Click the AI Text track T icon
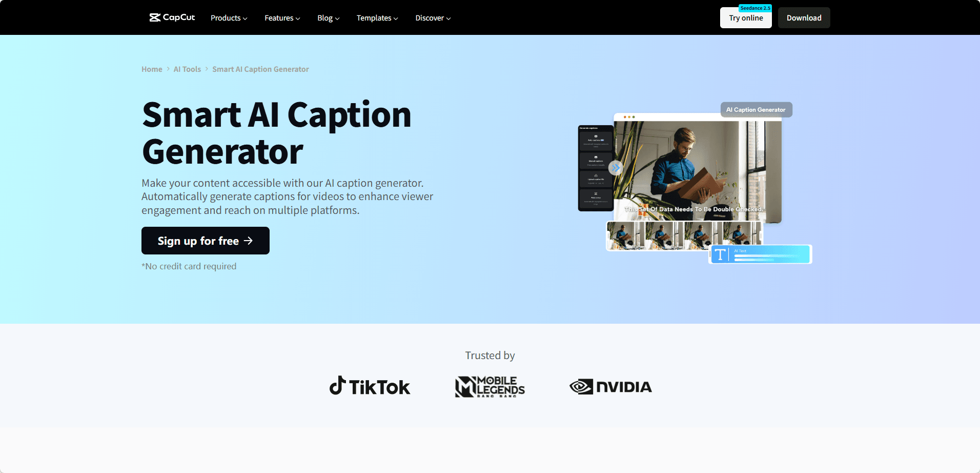This screenshot has height=473, width=980. (x=720, y=254)
